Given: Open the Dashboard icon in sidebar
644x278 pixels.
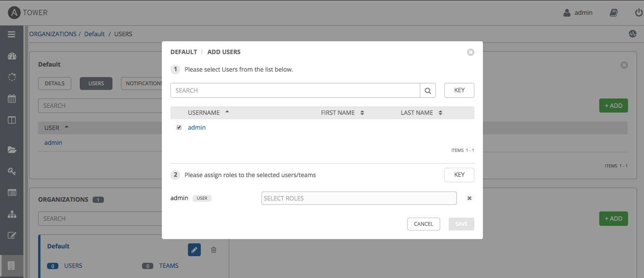Looking at the screenshot, I should coord(12,56).
